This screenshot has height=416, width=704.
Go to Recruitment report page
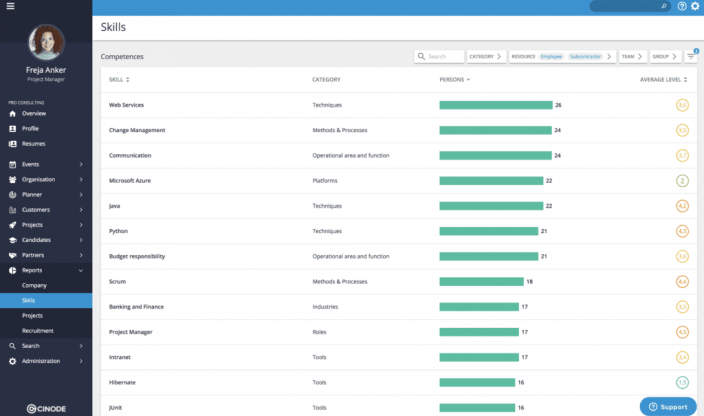pyautogui.click(x=38, y=330)
